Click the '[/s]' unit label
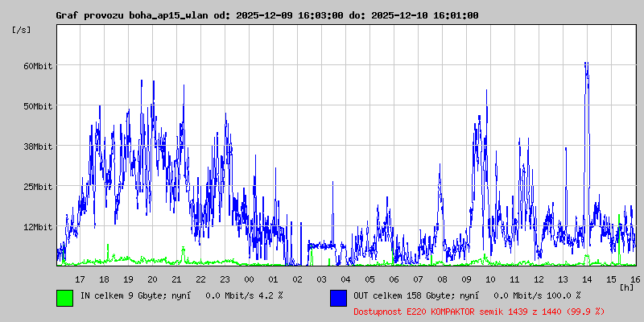Viewport: 644px width, 322px height. coord(22,30)
